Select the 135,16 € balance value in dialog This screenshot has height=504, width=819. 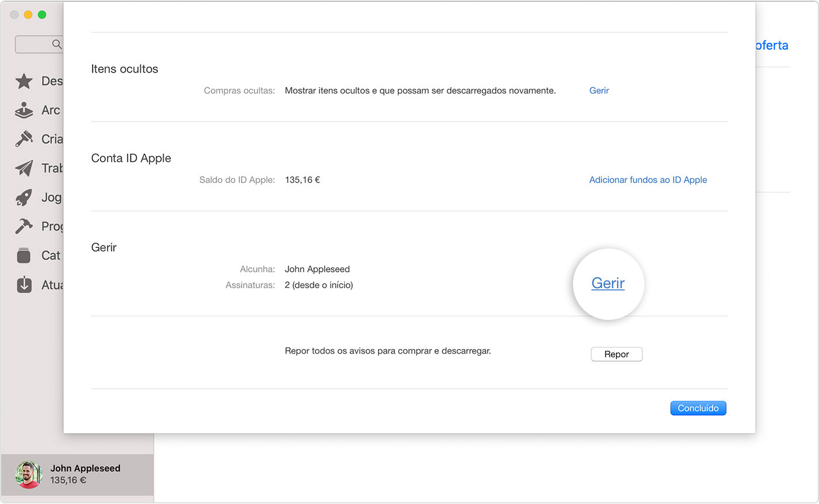tap(302, 180)
